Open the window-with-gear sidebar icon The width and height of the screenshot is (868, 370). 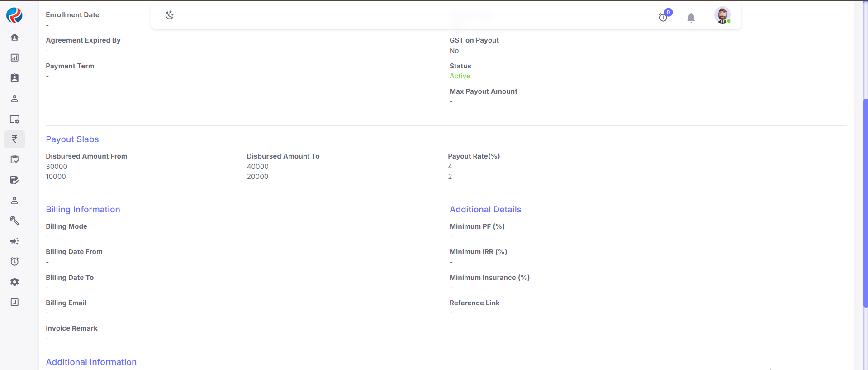tap(14, 119)
